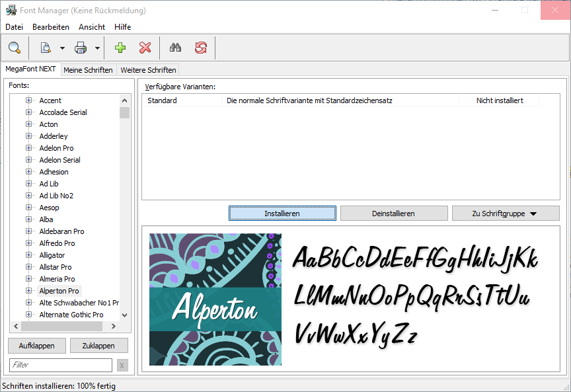Click the magnifier preview icon in toolbar
The width and height of the screenshot is (571, 392).
click(x=15, y=48)
